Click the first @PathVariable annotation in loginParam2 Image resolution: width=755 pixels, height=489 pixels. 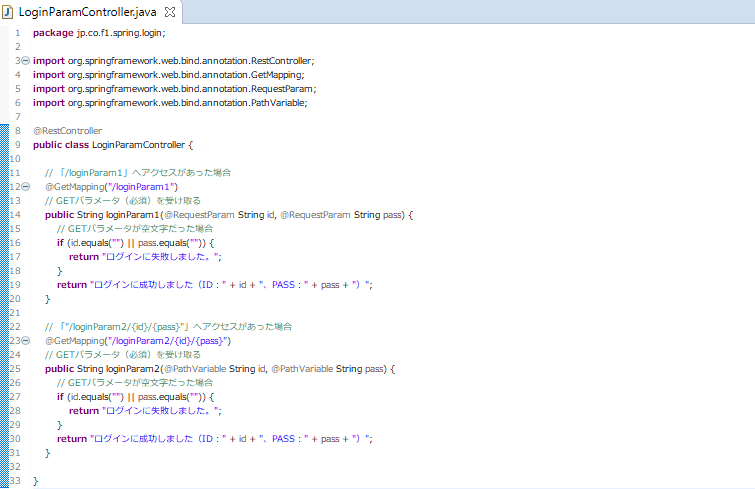(x=186, y=368)
